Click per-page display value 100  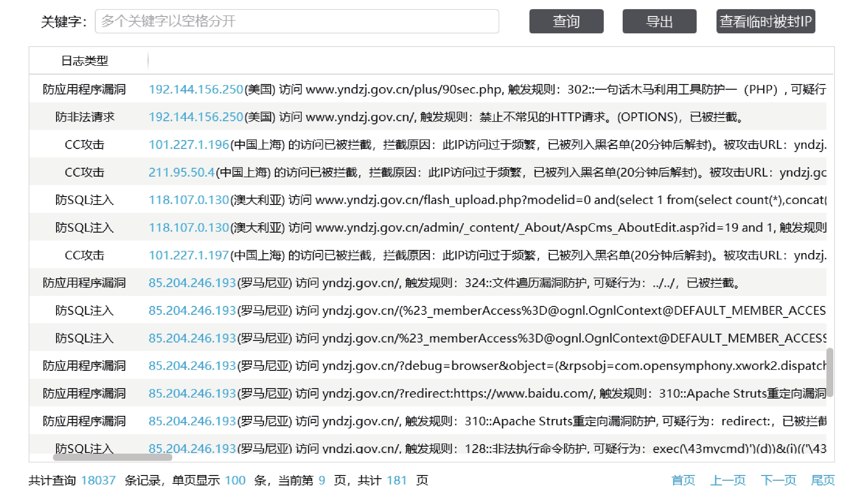tap(235, 480)
